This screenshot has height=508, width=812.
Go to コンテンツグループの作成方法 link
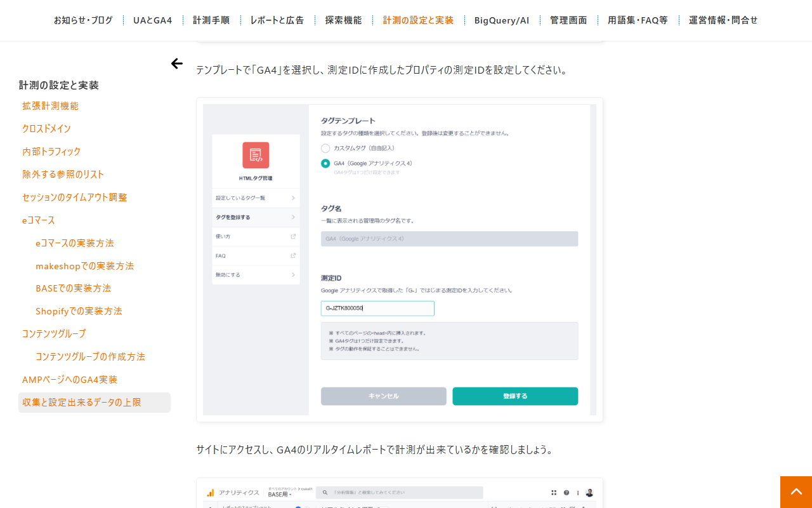[x=90, y=357]
